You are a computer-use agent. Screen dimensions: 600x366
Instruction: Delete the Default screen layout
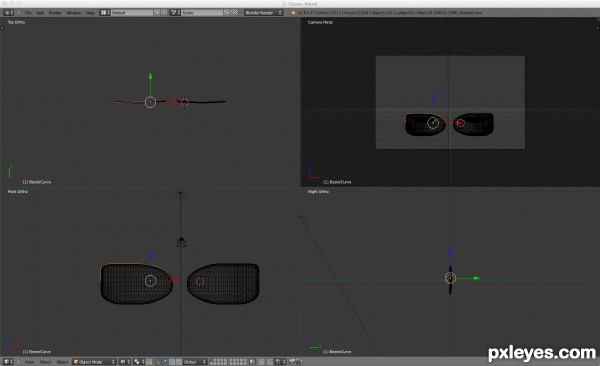tap(164, 13)
